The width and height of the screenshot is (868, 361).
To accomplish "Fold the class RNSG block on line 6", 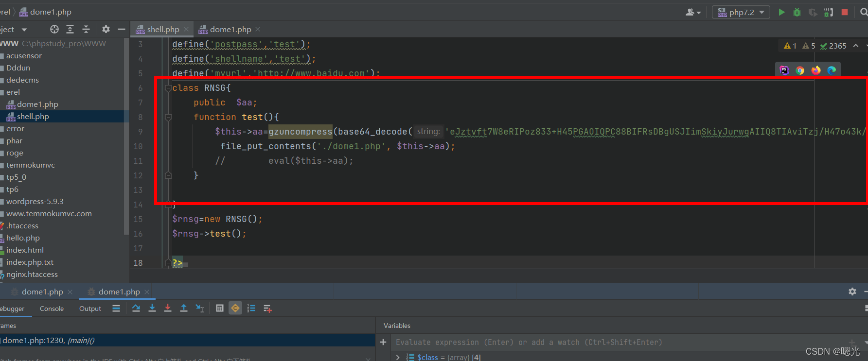I will click(168, 88).
